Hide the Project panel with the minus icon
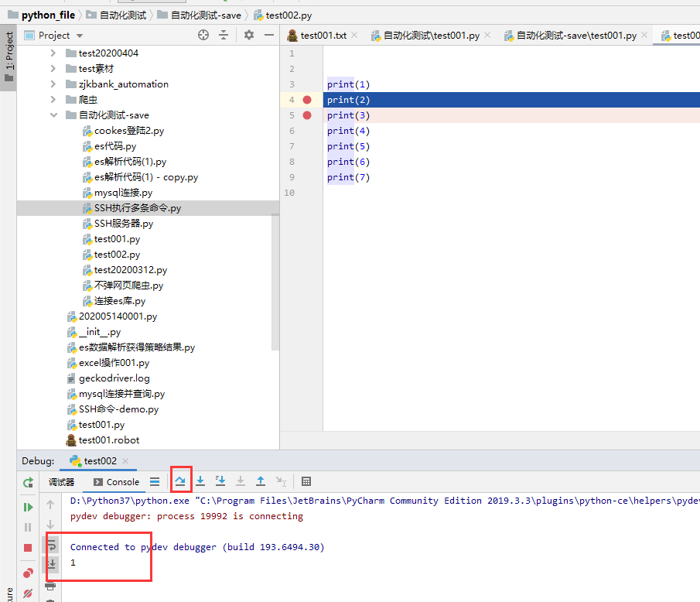 coord(269,35)
